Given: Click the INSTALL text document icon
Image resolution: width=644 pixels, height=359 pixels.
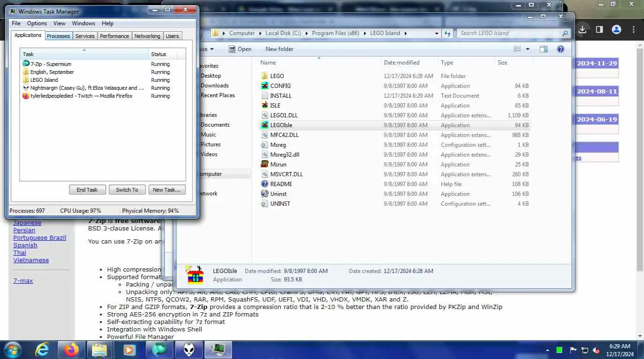Looking at the screenshot, I should click(264, 95).
